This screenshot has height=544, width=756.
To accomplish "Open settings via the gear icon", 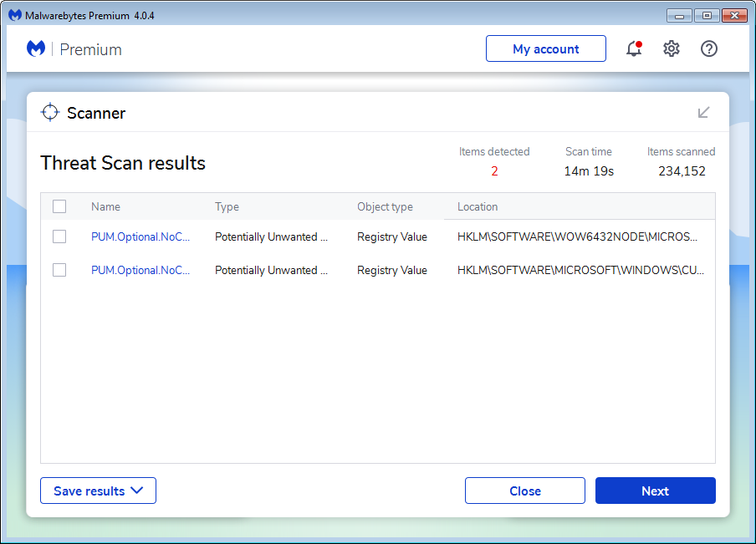I will 672,49.
